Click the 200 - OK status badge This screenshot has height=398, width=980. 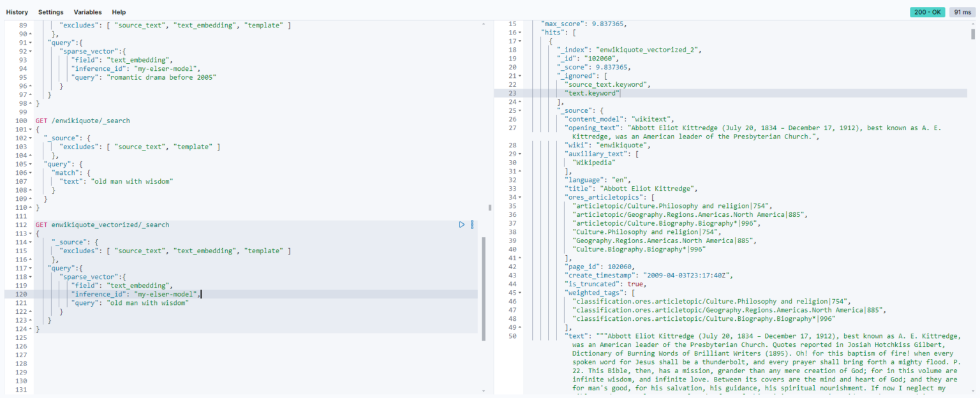(927, 11)
